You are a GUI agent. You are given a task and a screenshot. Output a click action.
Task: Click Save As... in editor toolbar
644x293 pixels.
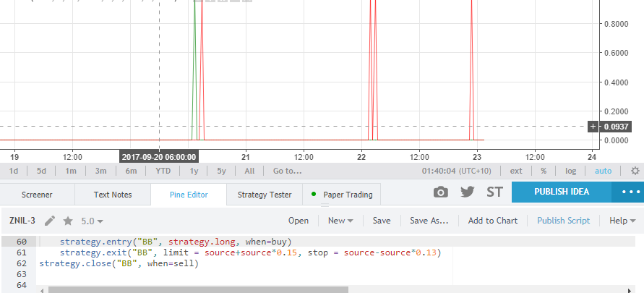(429, 221)
